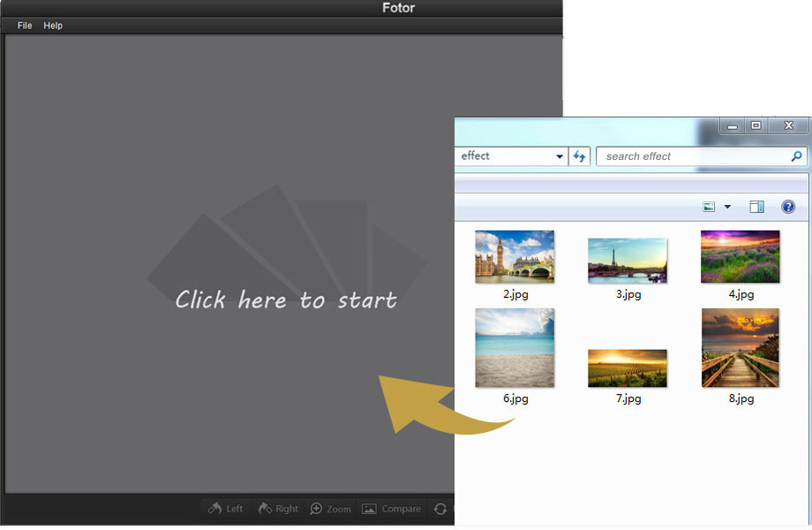
Task: Click the Zoom magnifier icon
Action: 316,509
